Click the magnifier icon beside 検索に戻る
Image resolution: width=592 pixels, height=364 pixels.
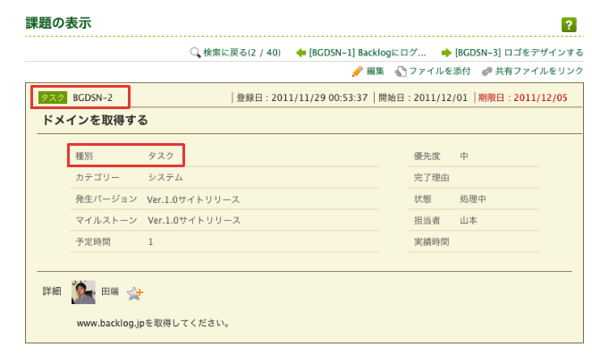pos(195,53)
